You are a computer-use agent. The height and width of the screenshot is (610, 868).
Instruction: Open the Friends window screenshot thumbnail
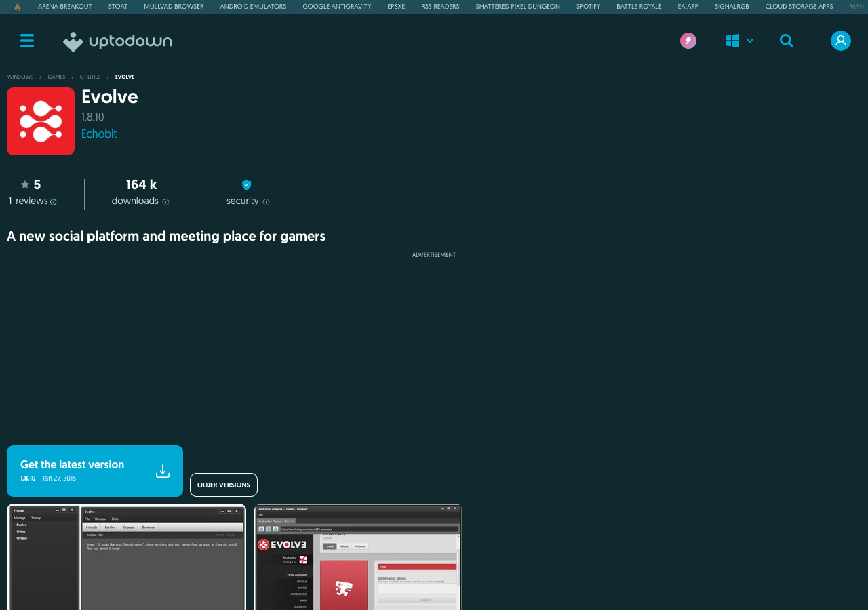tap(126, 557)
